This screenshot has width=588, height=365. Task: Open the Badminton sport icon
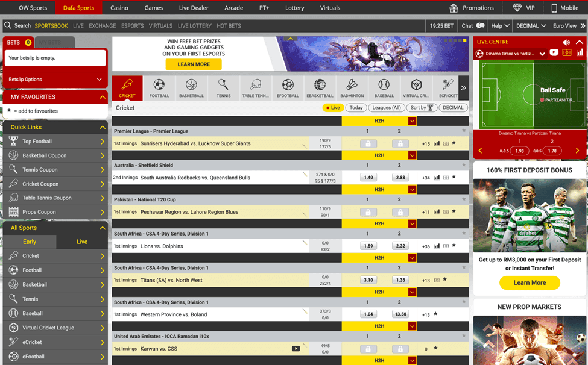[x=352, y=88]
